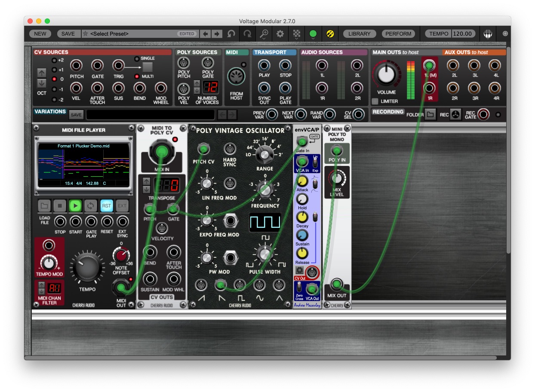Click the green play button in the MIDI File Player

75,206
